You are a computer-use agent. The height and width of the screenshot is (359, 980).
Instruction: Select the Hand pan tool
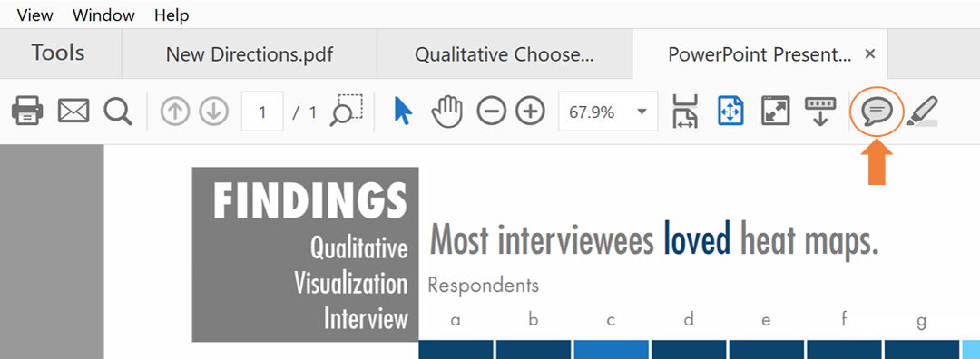(446, 112)
